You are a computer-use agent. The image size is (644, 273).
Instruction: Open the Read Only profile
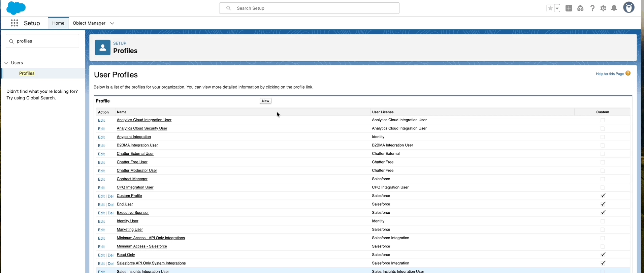tap(126, 255)
